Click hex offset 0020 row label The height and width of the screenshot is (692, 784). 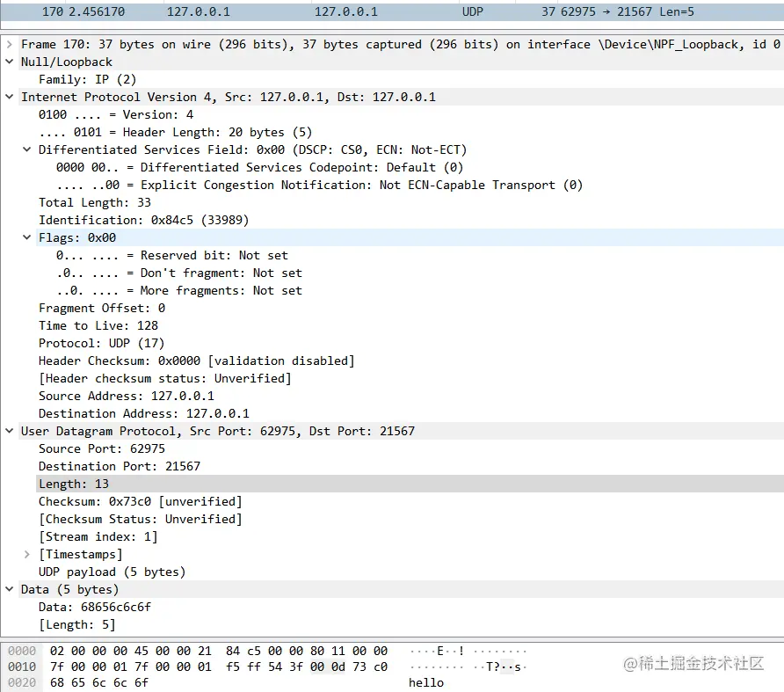(x=22, y=683)
